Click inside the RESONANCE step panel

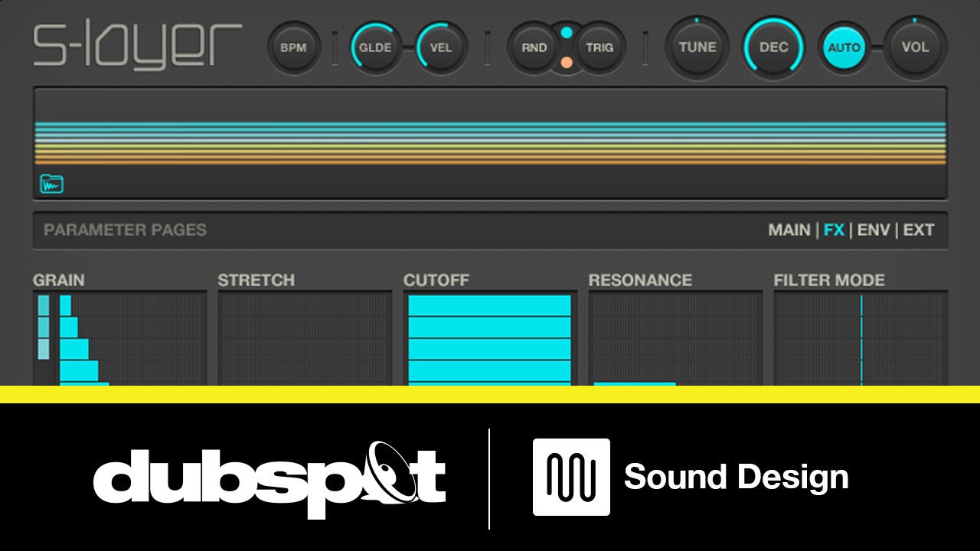pyautogui.click(x=675, y=338)
